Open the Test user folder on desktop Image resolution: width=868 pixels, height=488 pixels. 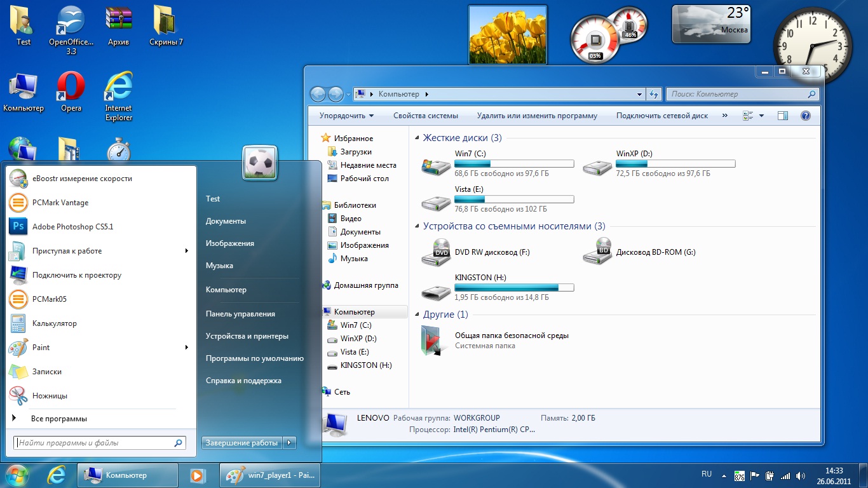[x=24, y=27]
